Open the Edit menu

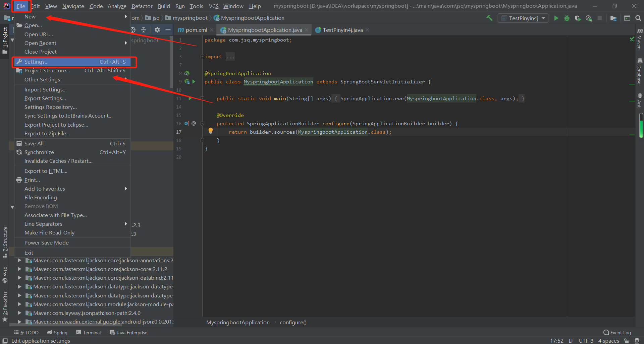(35, 6)
